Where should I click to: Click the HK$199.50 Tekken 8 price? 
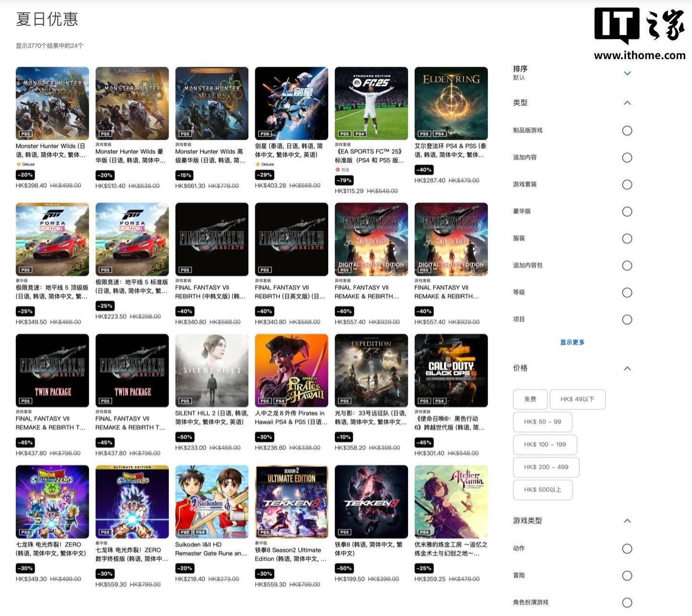point(350,579)
